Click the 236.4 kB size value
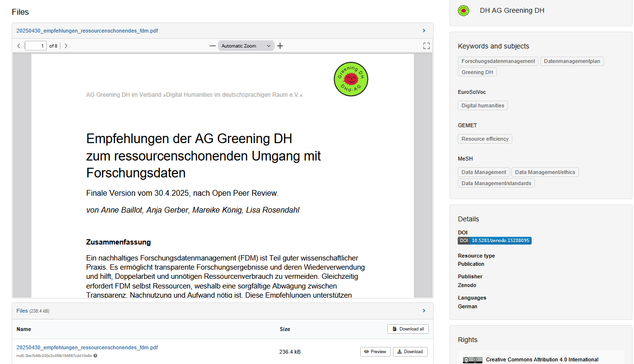This screenshot has height=364, width=634. click(x=290, y=352)
